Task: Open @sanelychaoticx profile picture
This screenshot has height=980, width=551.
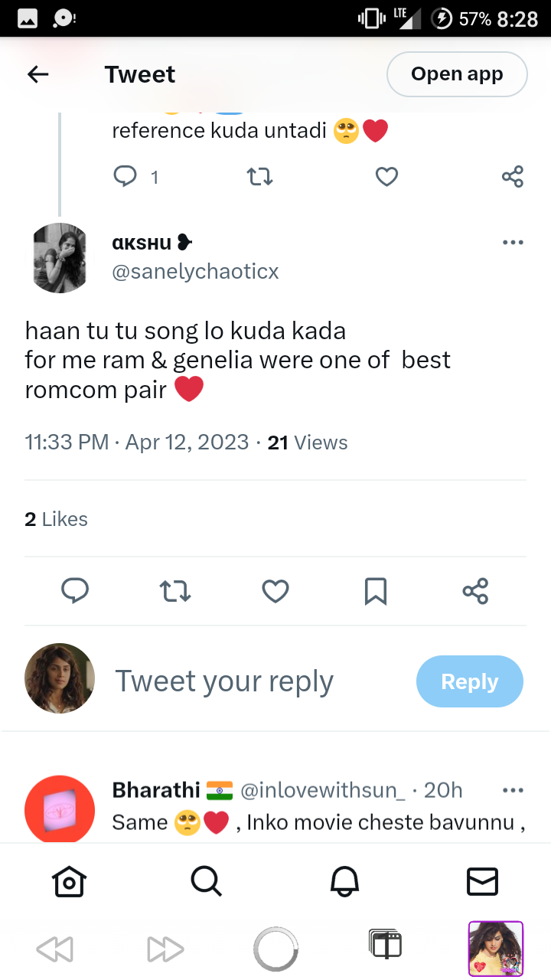Action: pos(60,258)
